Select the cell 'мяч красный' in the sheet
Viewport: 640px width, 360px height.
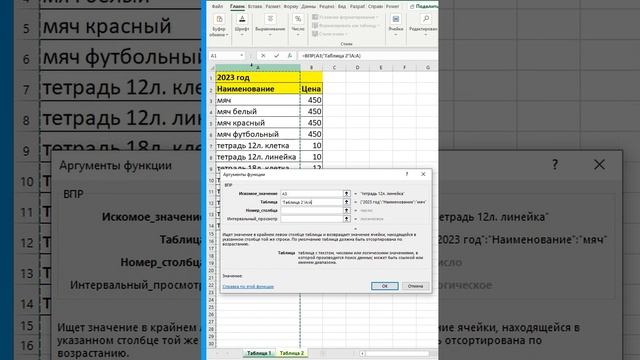point(258,123)
